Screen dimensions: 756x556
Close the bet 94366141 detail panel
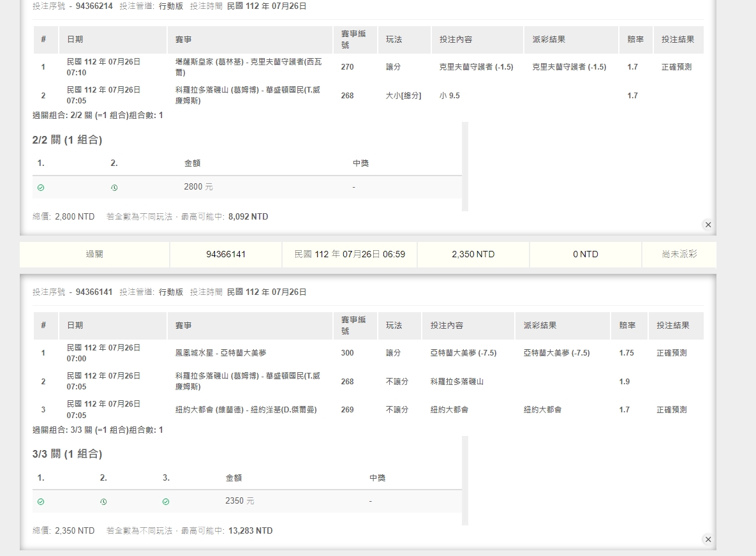tap(708, 539)
